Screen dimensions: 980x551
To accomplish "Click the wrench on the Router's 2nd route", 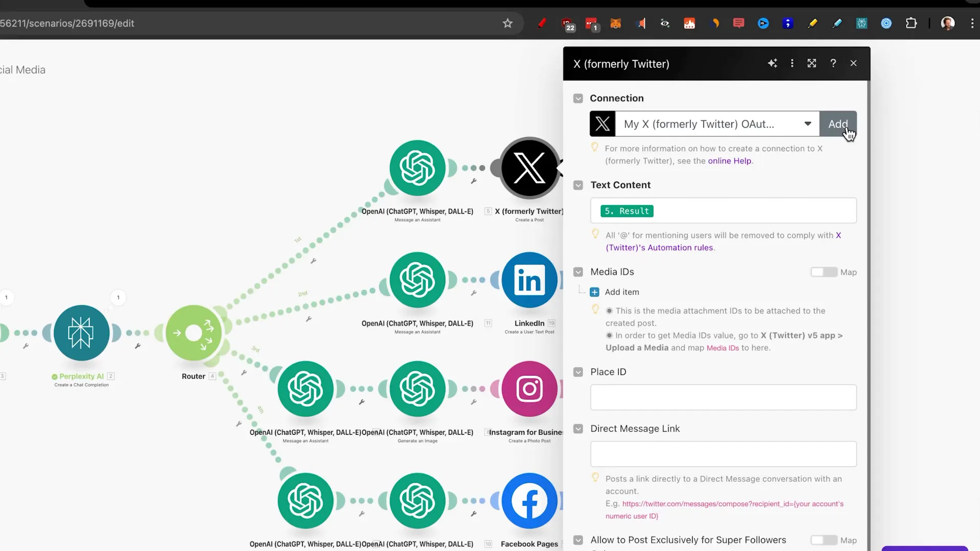I will 308,319.
